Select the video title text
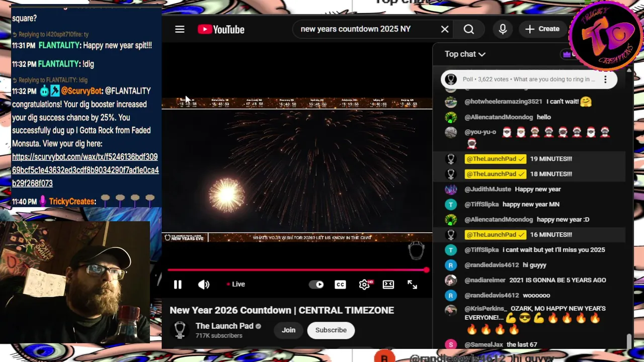644x362 pixels. pos(282,310)
